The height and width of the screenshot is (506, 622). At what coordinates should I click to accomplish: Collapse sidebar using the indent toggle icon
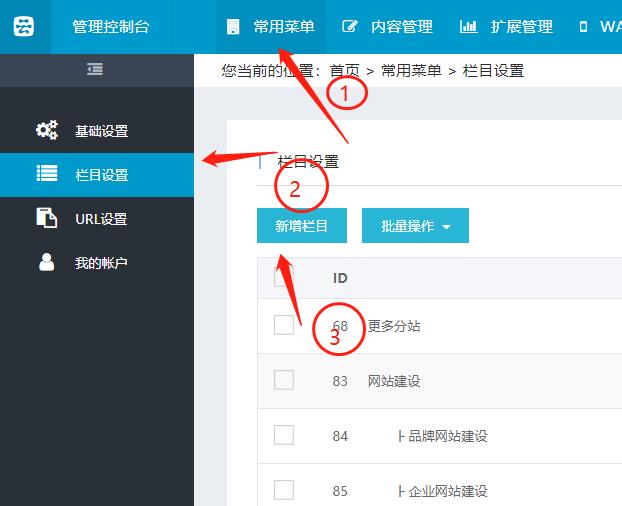point(95,69)
